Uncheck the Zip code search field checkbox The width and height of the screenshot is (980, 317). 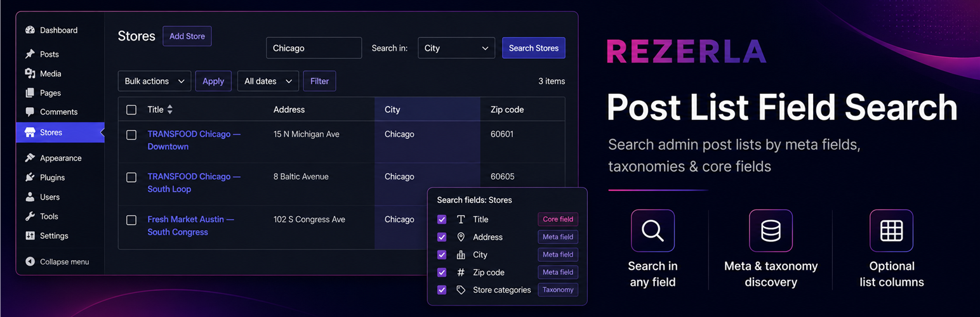click(x=442, y=273)
